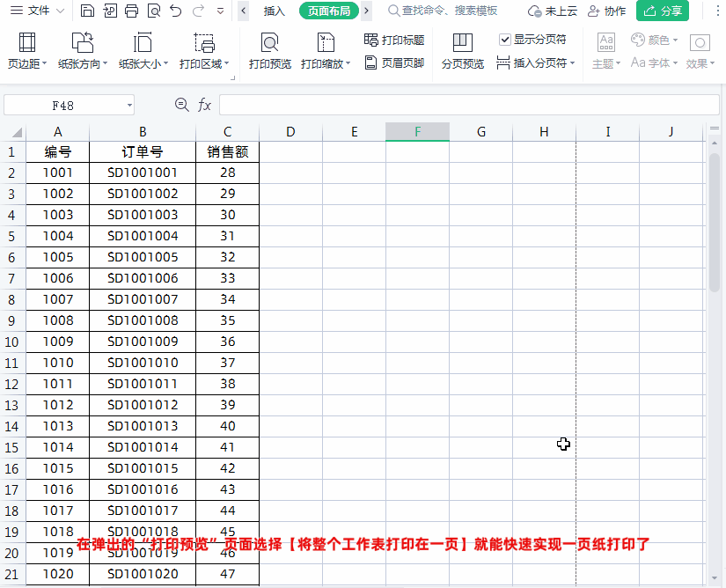Click the print icon in quick toolbar
The height and width of the screenshot is (588, 726).
coord(131,11)
